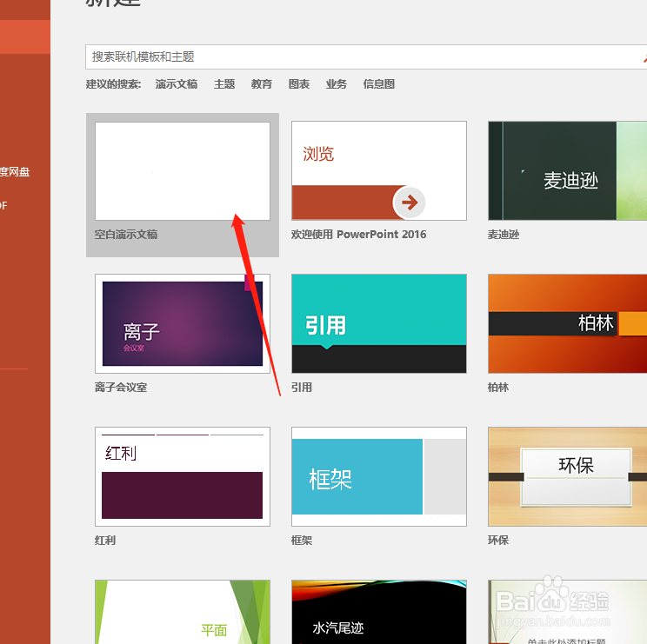The height and width of the screenshot is (644, 647).
Task: Open the 欢迎使用 PowerPoint 2016 tour template
Action: tap(379, 170)
